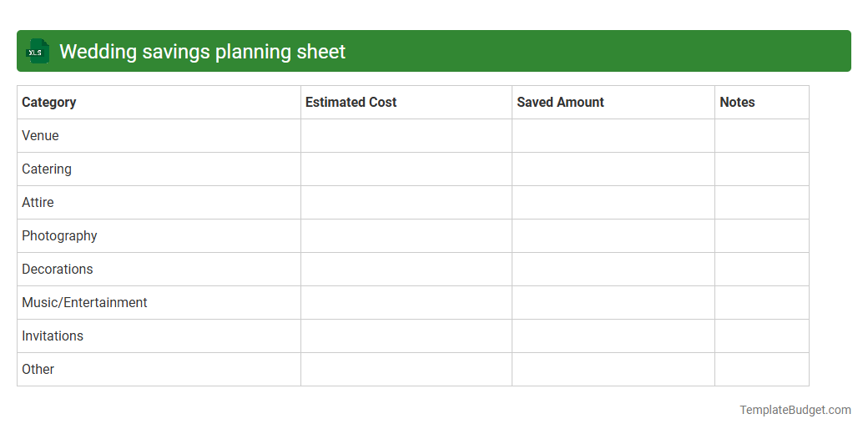Click the Estimated Cost cell for Photography
Image resolution: width=868 pixels, height=434 pixels.
[x=406, y=236]
